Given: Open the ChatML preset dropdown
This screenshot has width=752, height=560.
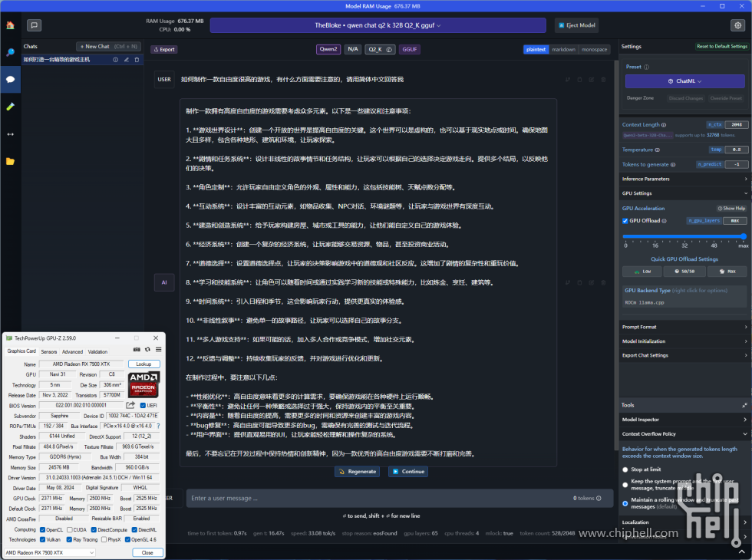Looking at the screenshot, I should click(x=684, y=81).
